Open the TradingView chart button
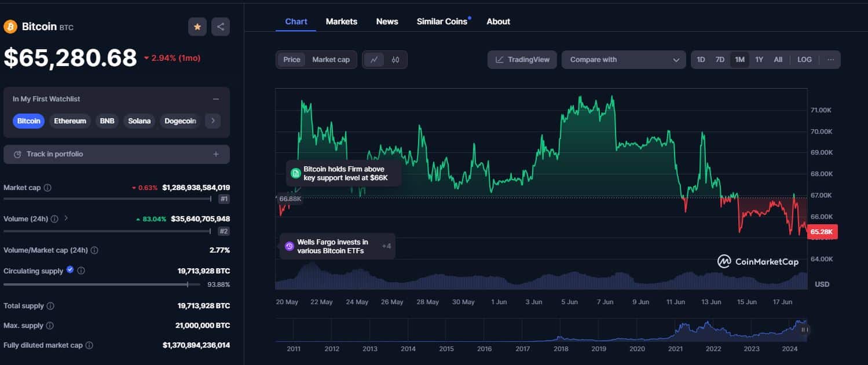 [x=522, y=60]
